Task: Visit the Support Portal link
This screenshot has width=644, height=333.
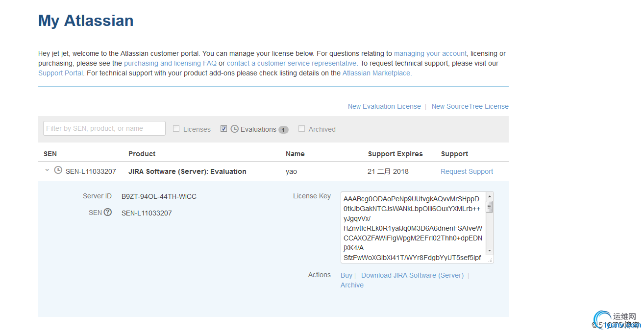Action: (61, 73)
